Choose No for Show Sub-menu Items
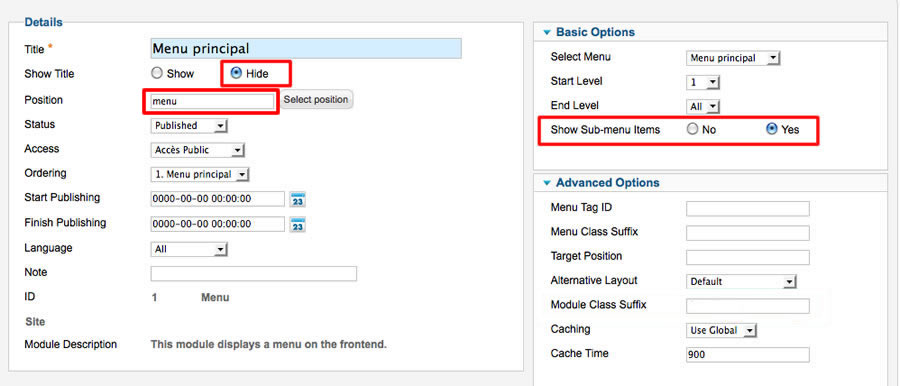This screenshot has width=900, height=386. pyautogui.click(x=692, y=129)
